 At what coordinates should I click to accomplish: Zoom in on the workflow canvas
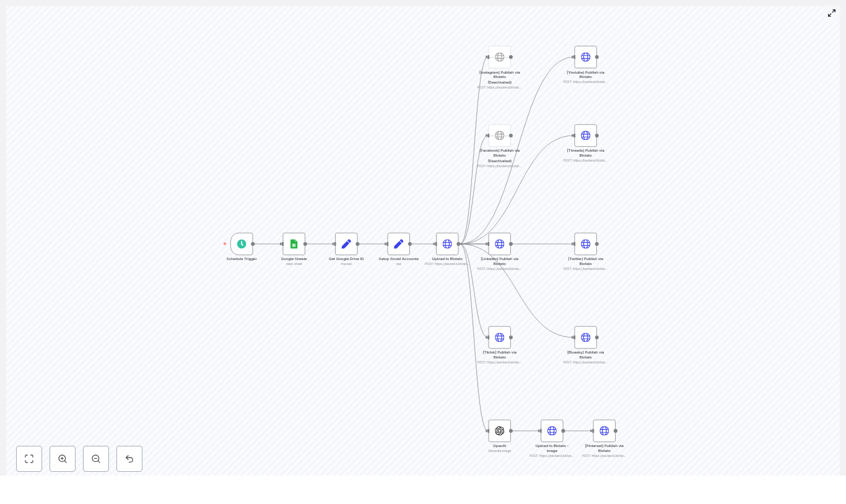(x=63, y=459)
